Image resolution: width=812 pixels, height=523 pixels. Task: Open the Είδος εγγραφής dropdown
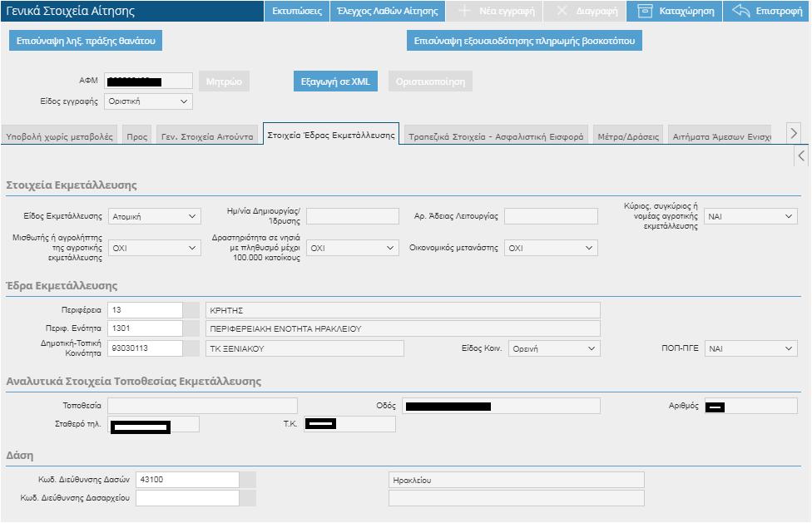149,101
